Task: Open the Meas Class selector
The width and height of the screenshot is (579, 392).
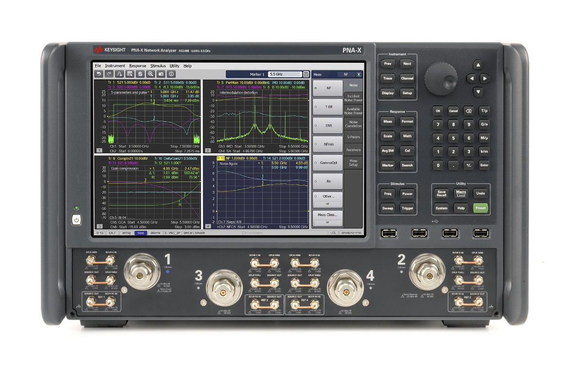Action: click(x=328, y=217)
